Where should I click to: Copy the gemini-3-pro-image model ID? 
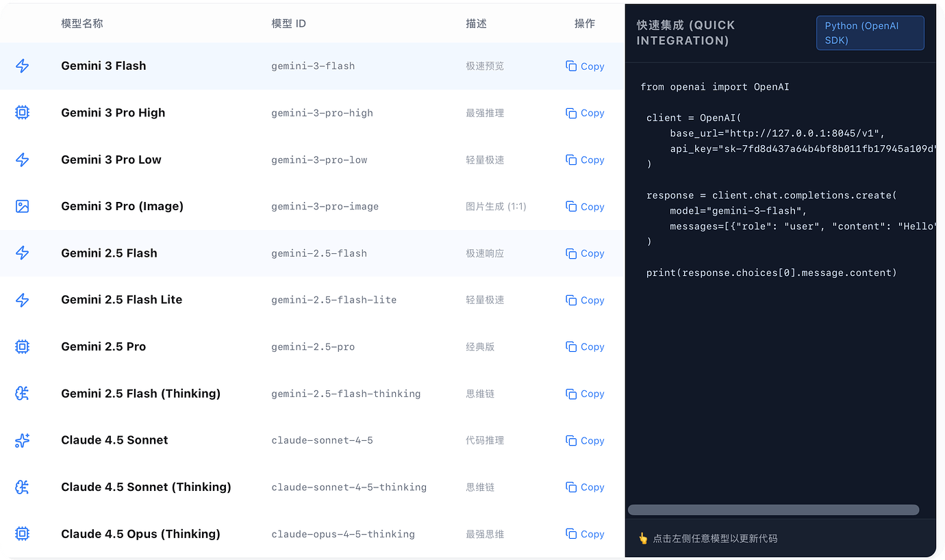tap(585, 207)
